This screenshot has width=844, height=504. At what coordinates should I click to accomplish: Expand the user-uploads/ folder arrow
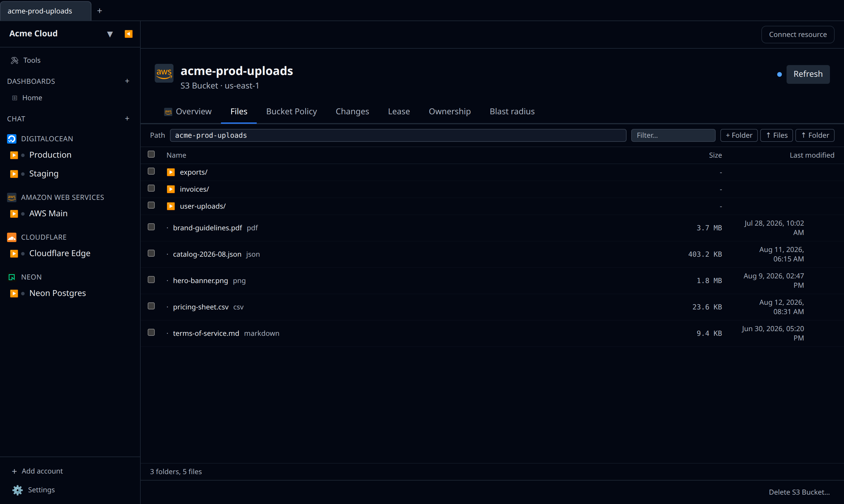[x=171, y=206]
